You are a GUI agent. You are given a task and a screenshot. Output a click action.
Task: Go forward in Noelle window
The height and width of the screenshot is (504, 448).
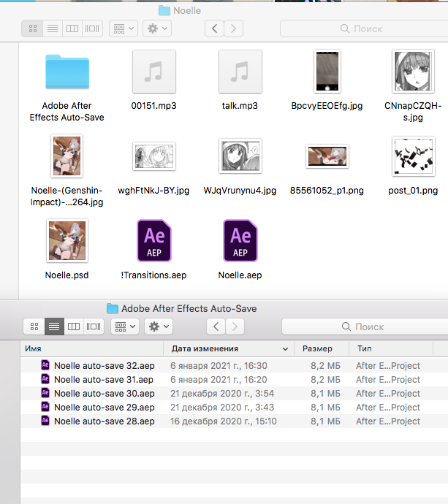point(233,28)
